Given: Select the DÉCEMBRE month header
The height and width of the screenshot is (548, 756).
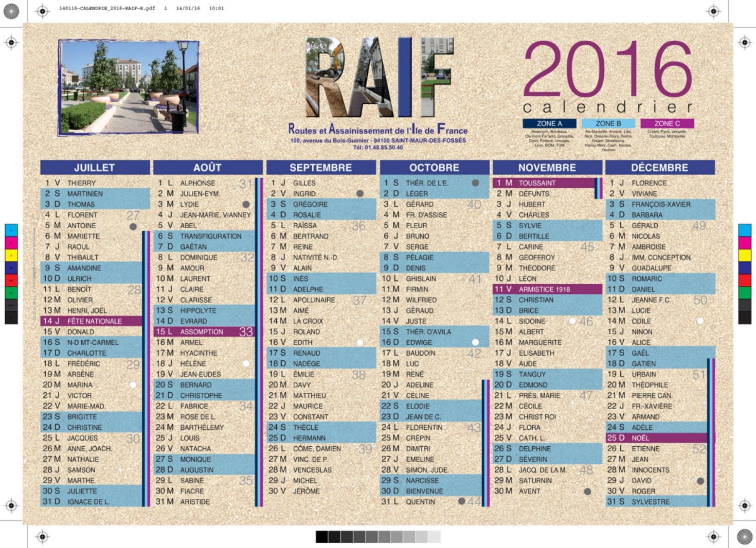Looking at the screenshot, I should (660, 167).
